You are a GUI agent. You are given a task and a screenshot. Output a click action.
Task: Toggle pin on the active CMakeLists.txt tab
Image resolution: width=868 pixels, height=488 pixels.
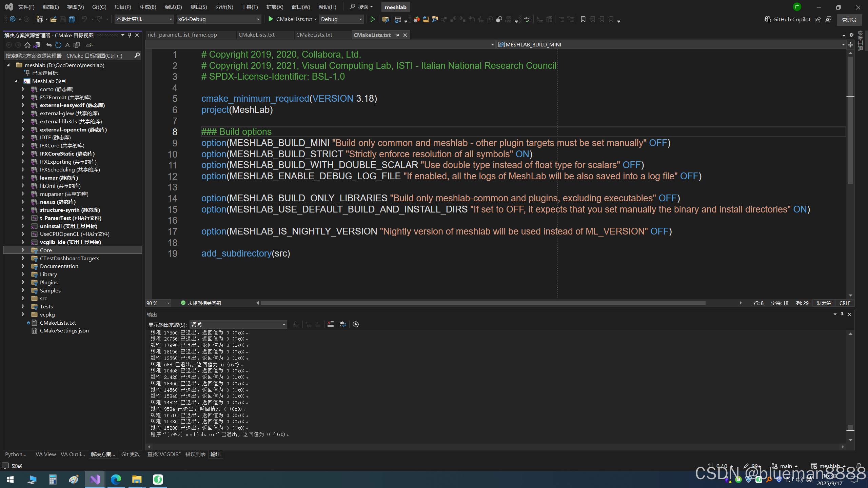click(397, 35)
